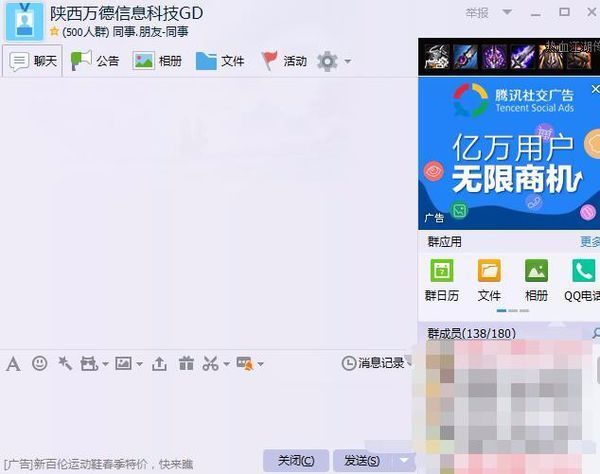Viewport: 600px width, 474px height.
Task: Open the send button options arrow
Action: click(404, 460)
